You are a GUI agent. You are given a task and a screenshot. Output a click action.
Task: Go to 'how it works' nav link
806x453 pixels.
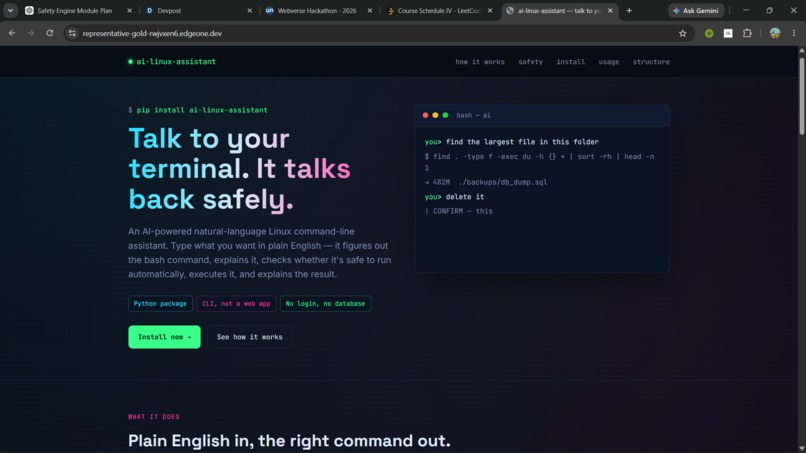pos(480,62)
